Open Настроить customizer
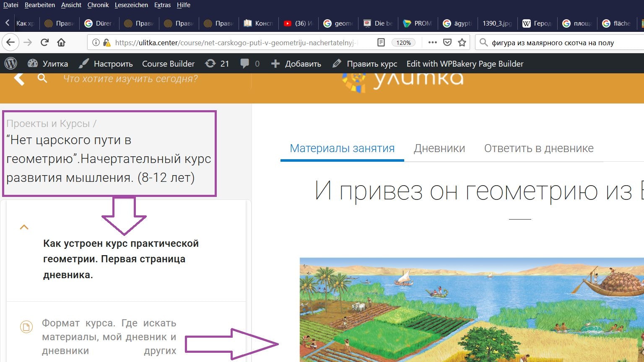644x362 pixels. point(106,64)
